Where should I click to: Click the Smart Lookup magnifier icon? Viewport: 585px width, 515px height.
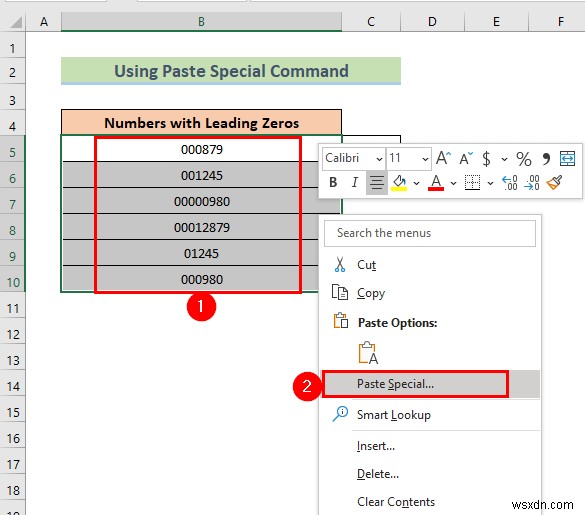[x=340, y=414]
